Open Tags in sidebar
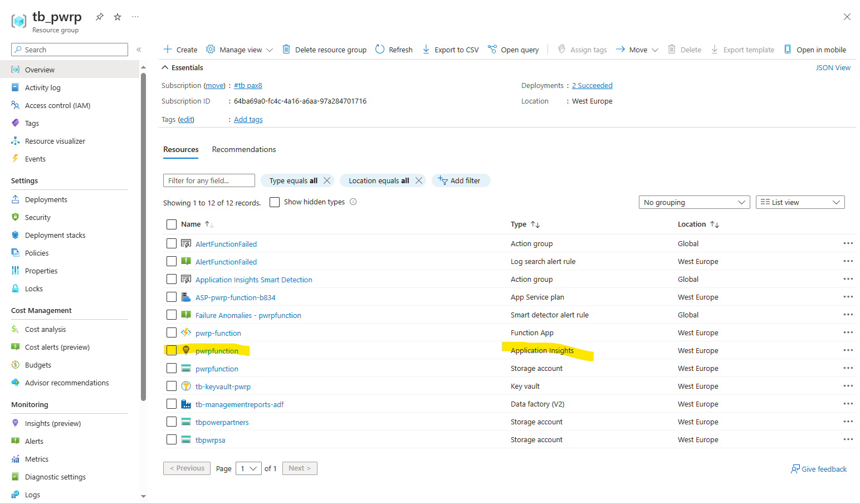860x504 pixels. (32, 123)
